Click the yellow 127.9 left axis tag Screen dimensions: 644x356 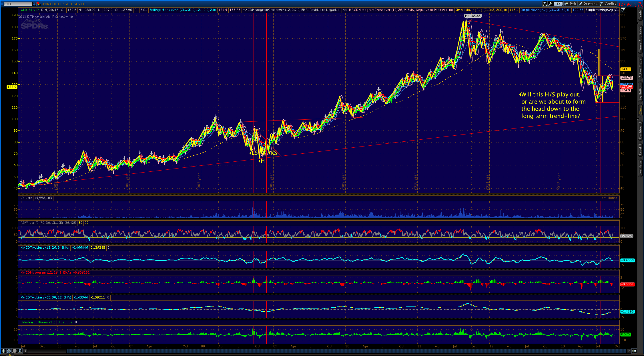tap(12, 87)
